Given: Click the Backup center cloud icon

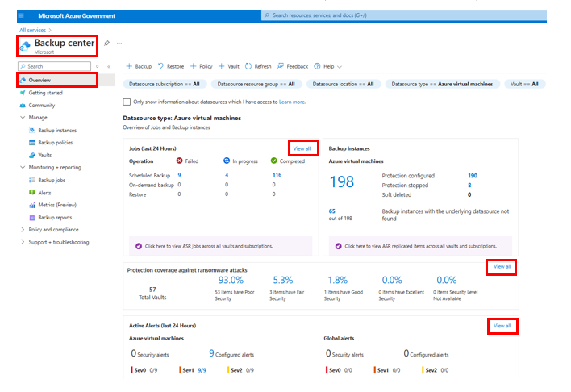Looking at the screenshot, I should 25,46.
